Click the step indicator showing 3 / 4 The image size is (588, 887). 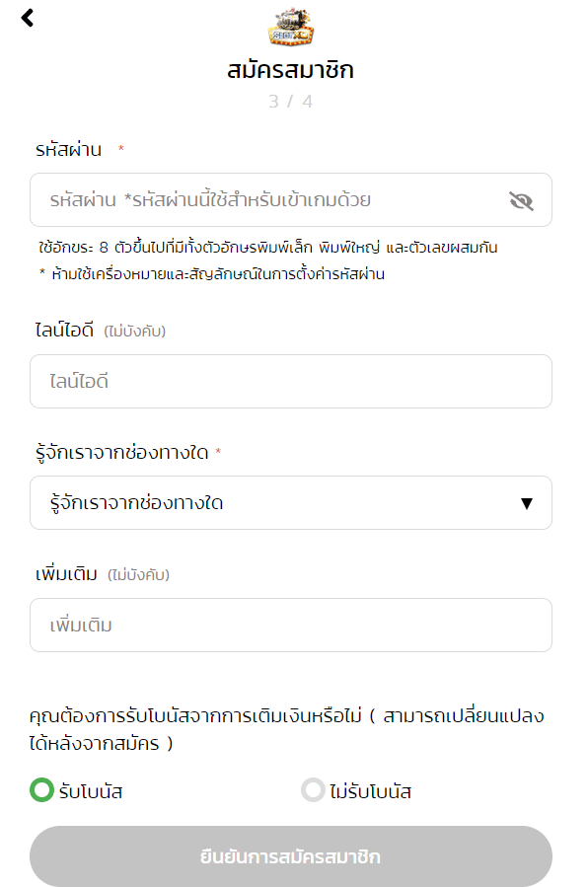pos(293,101)
